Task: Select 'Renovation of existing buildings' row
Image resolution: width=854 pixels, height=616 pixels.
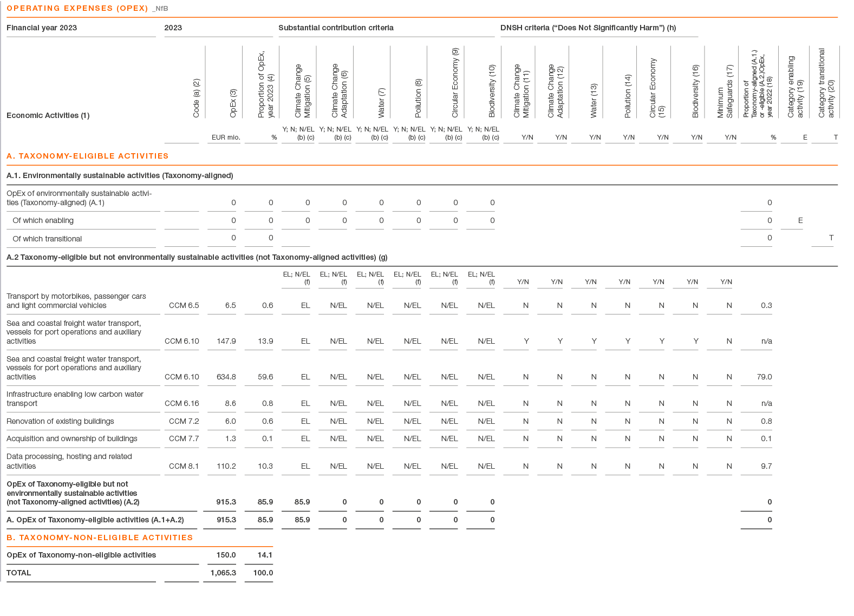Action: coord(60,421)
